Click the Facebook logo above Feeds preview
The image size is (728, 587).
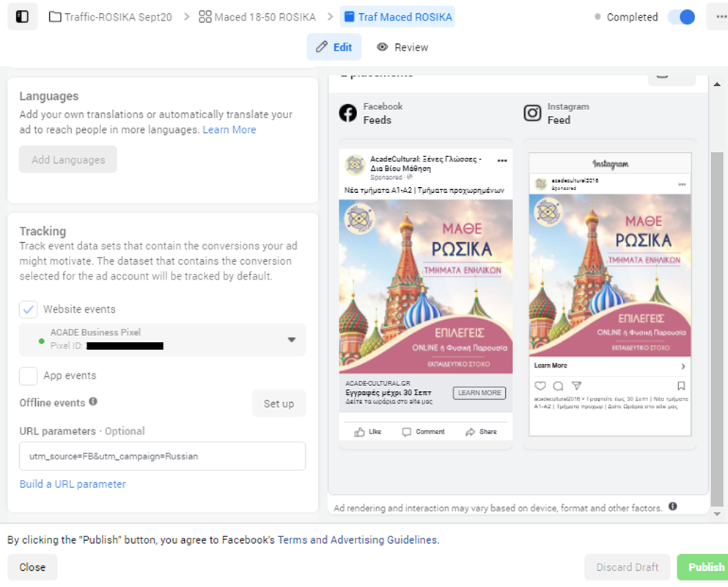[348, 113]
